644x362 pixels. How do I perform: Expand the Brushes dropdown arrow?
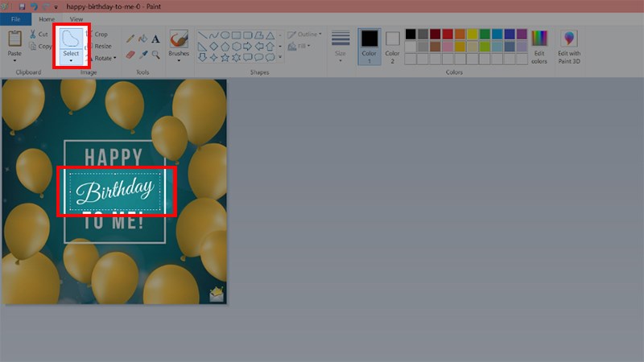[179, 61]
